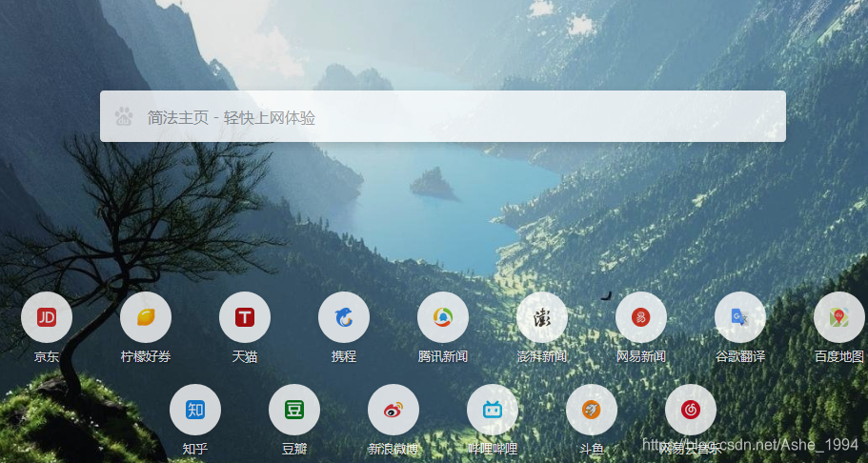The height and width of the screenshot is (463, 868).
Task: Click the 斗鱼 text label
Action: click(592, 449)
